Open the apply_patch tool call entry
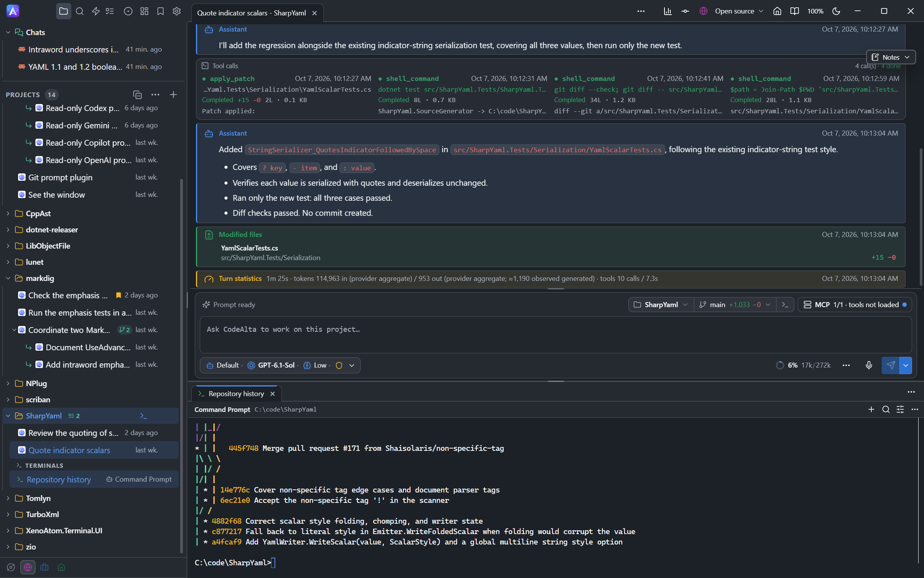 tap(286, 95)
